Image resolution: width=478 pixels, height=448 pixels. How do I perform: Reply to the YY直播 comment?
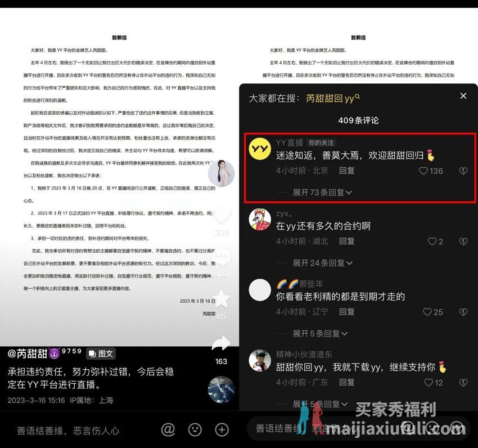point(347,171)
